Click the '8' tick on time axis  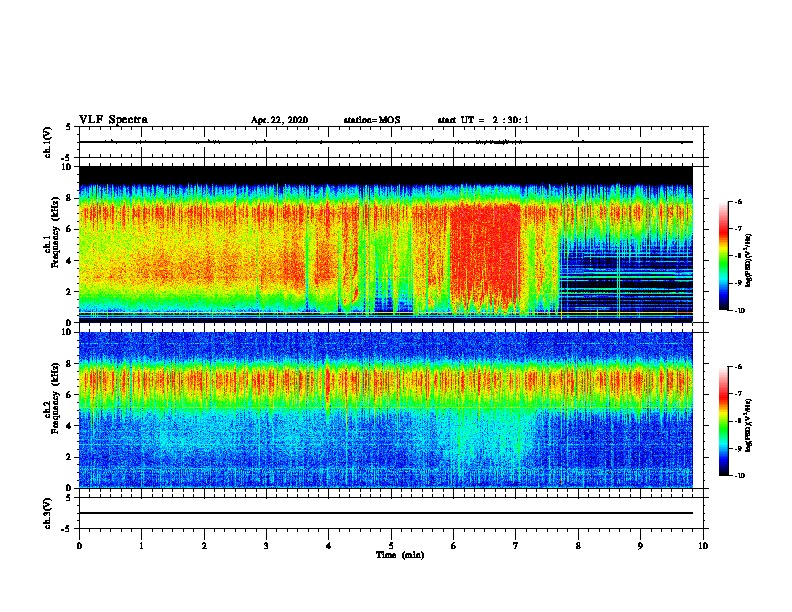point(578,546)
